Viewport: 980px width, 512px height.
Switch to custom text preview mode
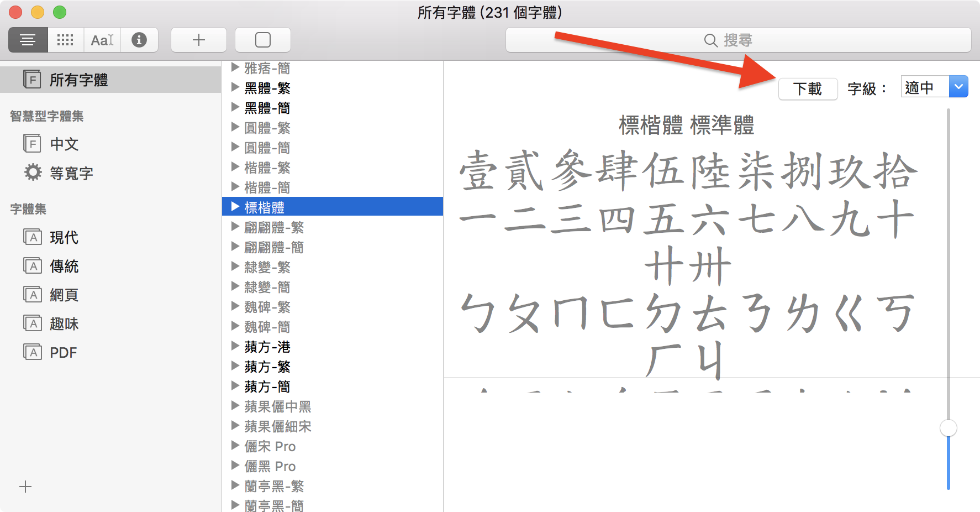point(102,40)
